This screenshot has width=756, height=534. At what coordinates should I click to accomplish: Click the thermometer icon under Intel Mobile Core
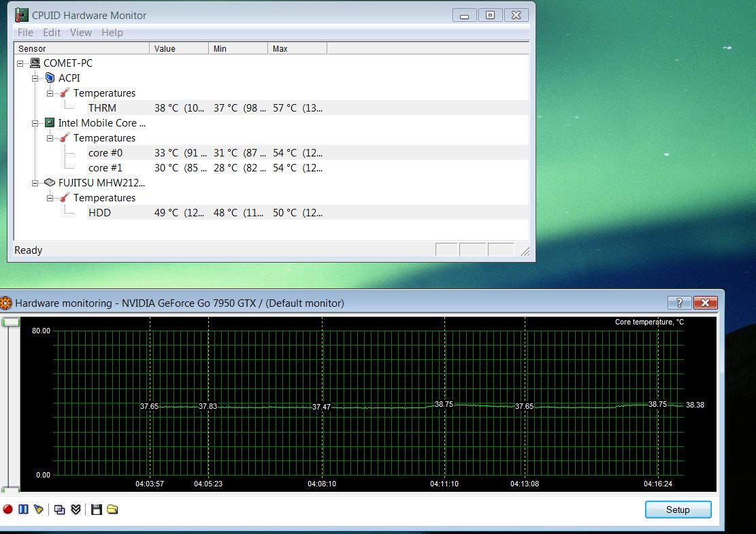click(x=65, y=137)
